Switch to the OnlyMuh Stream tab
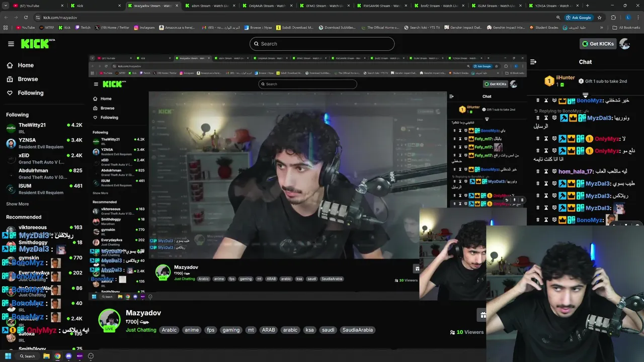This screenshot has width=644, height=362. click(267, 6)
